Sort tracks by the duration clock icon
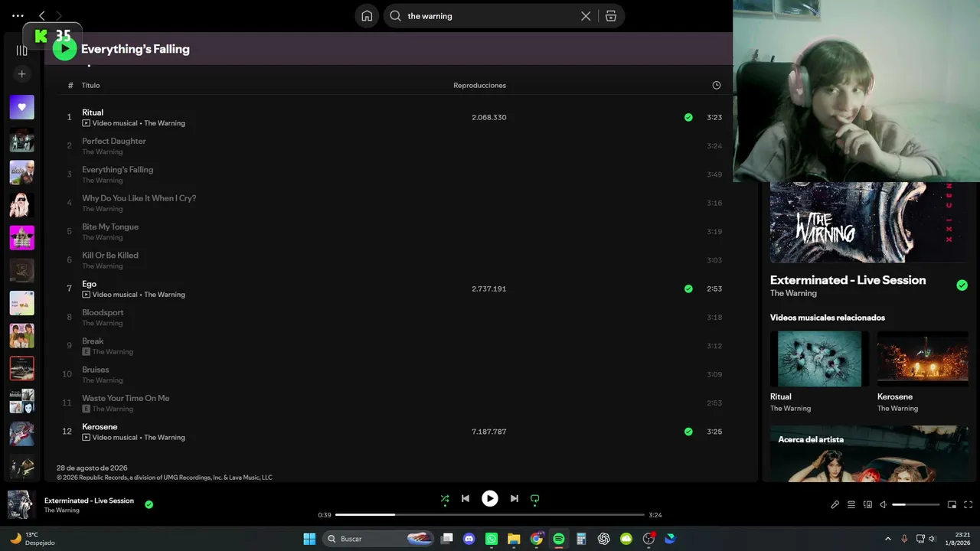 [717, 85]
